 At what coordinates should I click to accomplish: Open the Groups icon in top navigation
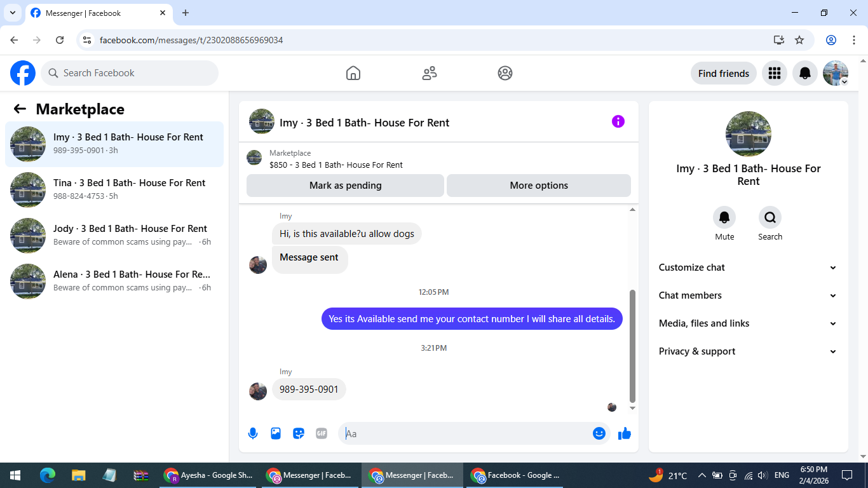(x=505, y=73)
